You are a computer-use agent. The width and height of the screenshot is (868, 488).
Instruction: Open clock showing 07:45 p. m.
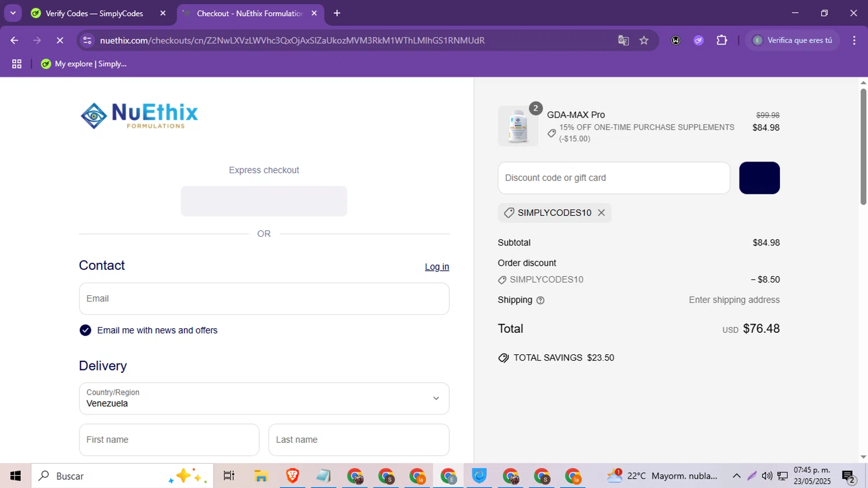point(812,476)
